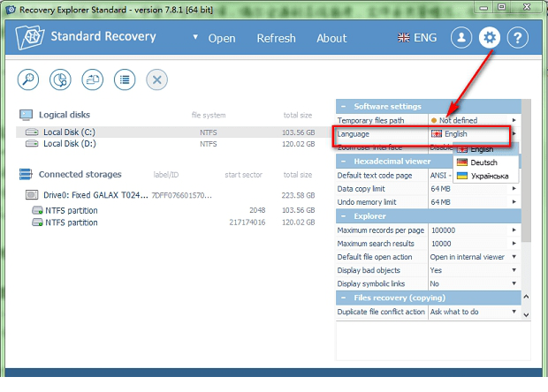548x392 pixels.
Task: Click the 100000 records per page value
Action: pyautogui.click(x=443, y=230)
